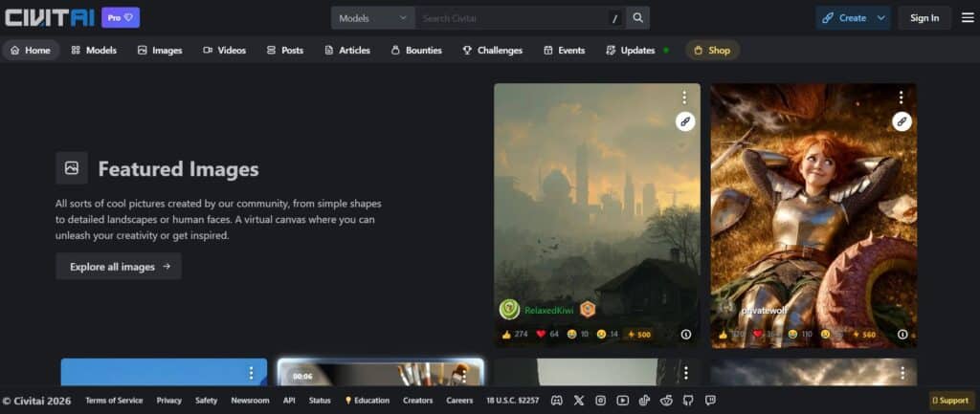
Task: Heart the RelaxedKiwi image (64)
Action: coord(547,334)
